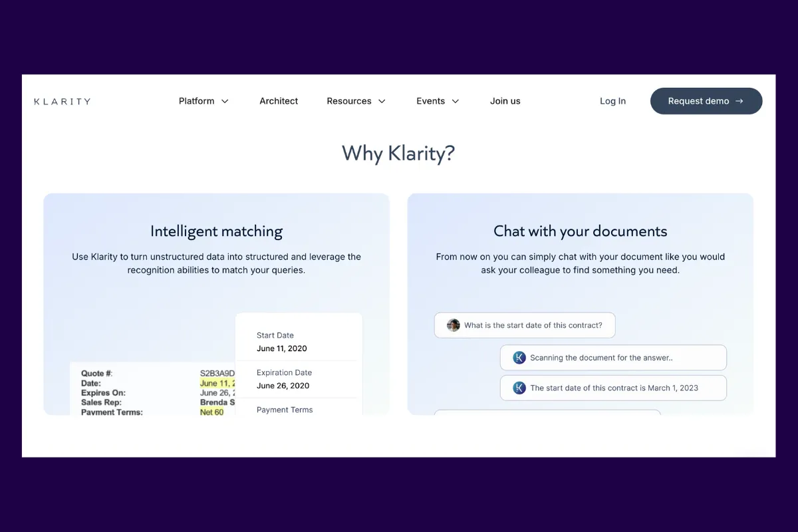Click the Why Klarity? heading
The width and height of the screenshot is (798, 532).
(x=398, y=154)
